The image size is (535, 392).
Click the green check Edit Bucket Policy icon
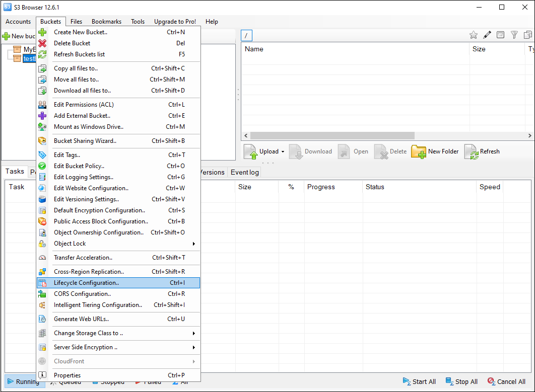pos(42,166)
